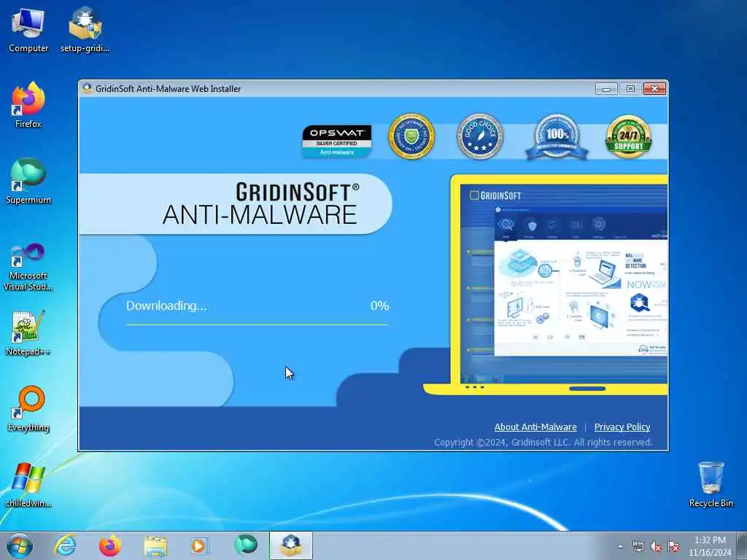Launch Internet Explorer from the taskbar
Screen dimensions: 747x560
[65, 545]
